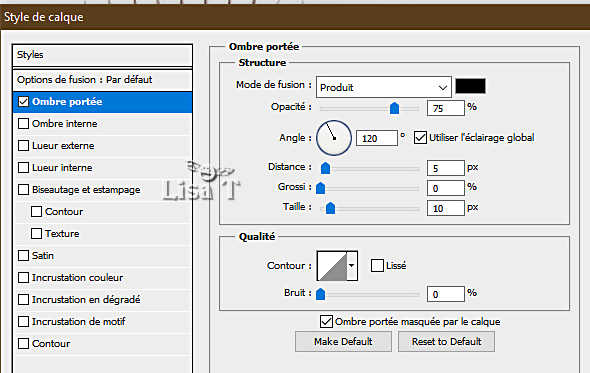The image size is (590, 373).
Task: Open the Contour picker dropdown arrow
Action: point(351,266)
